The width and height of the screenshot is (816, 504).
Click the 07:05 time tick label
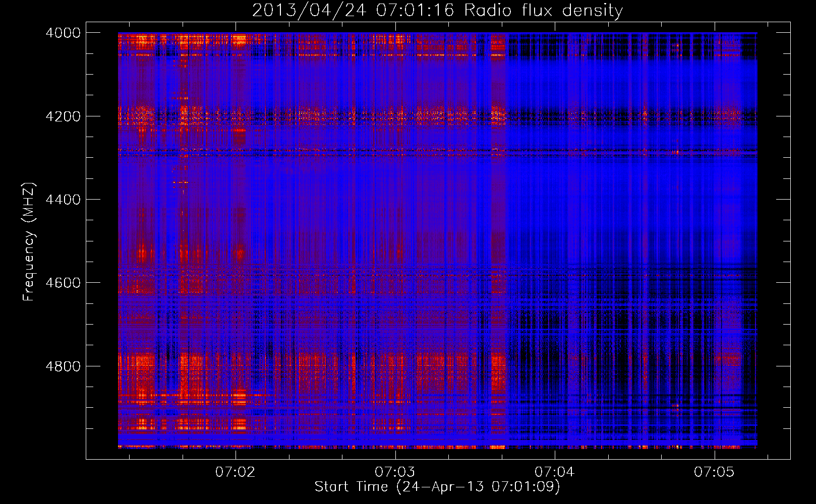[714, 472]
